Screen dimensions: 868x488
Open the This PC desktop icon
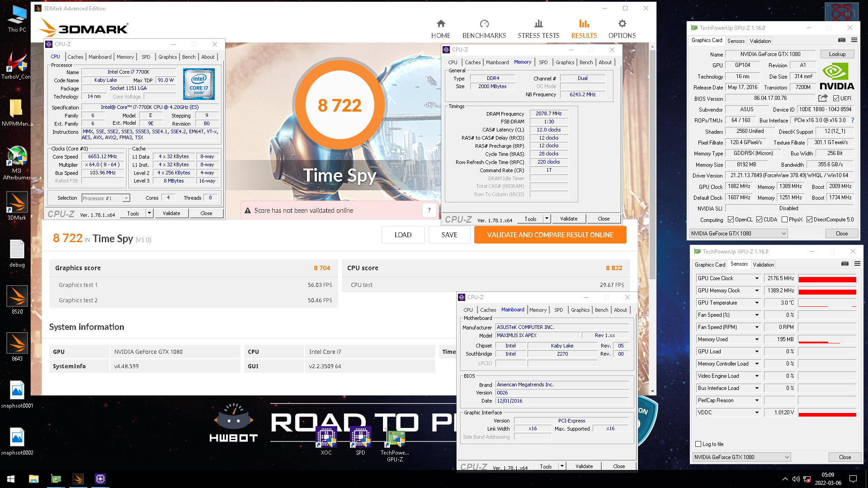pyautogui.click(x=17, y=19)
